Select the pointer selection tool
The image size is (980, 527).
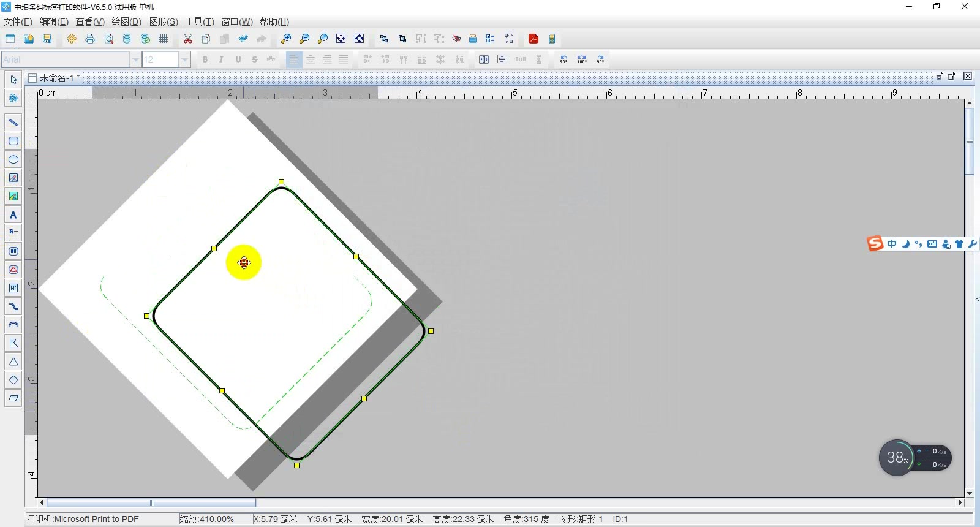[x=13, y=80]
